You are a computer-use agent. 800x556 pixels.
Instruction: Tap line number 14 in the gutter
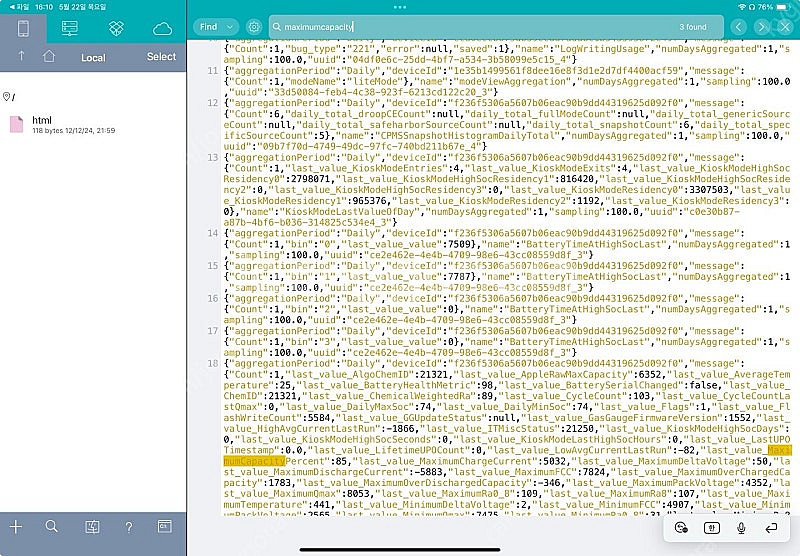(x=213, y=233)
